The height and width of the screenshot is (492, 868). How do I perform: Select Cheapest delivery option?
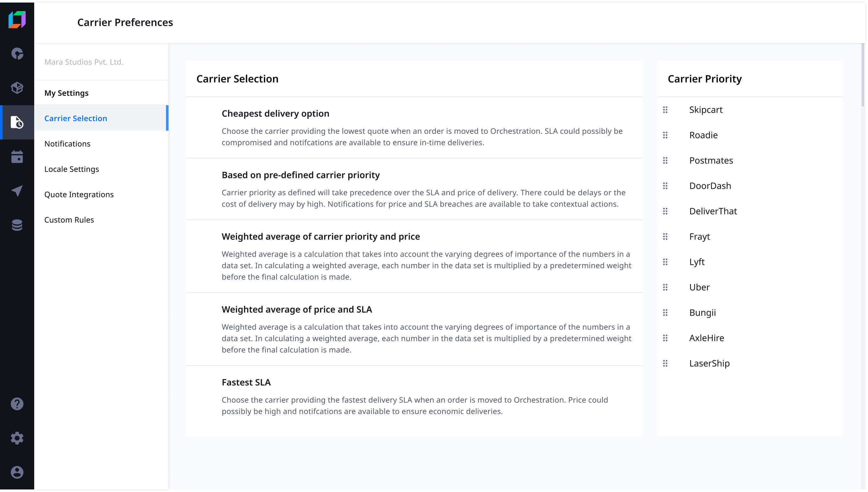tap(414, 128)
